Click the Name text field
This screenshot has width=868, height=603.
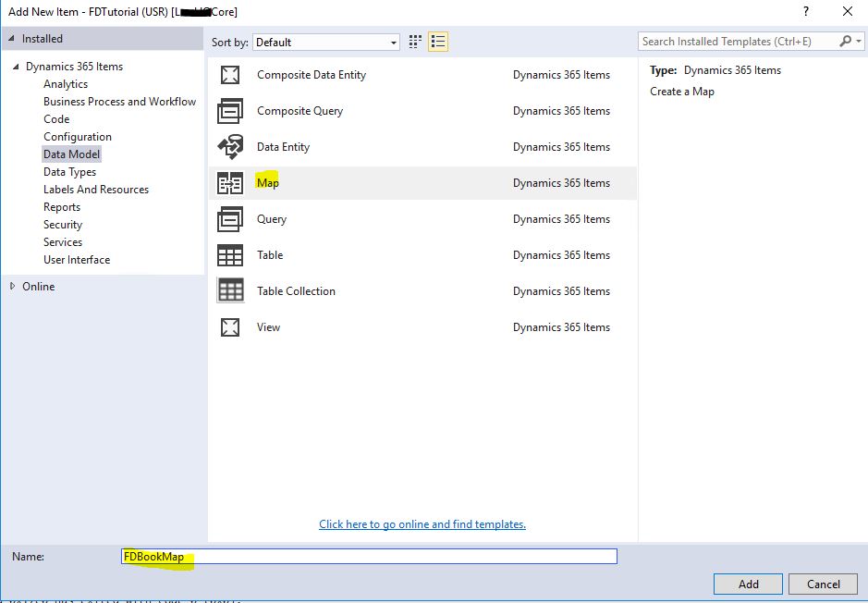[x=370, y=557]
